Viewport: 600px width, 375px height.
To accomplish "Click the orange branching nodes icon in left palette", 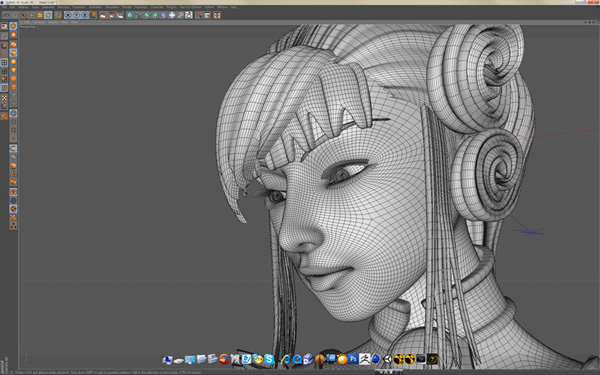I will click(4, 115).
